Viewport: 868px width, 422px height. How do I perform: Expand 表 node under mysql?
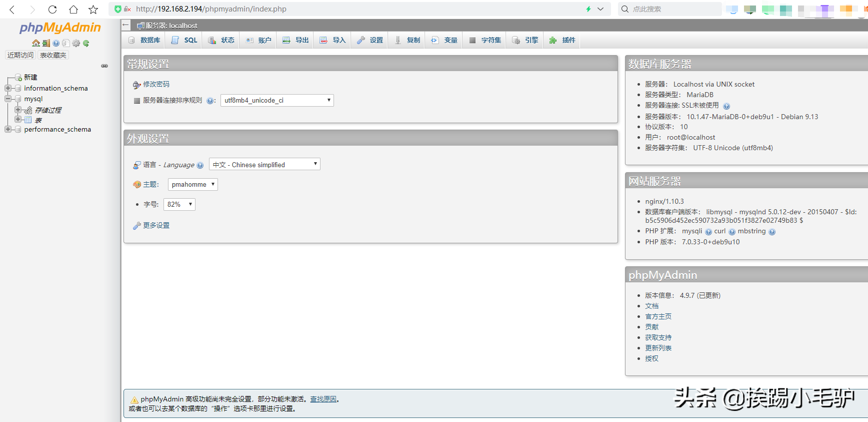(x=18, y=119)
